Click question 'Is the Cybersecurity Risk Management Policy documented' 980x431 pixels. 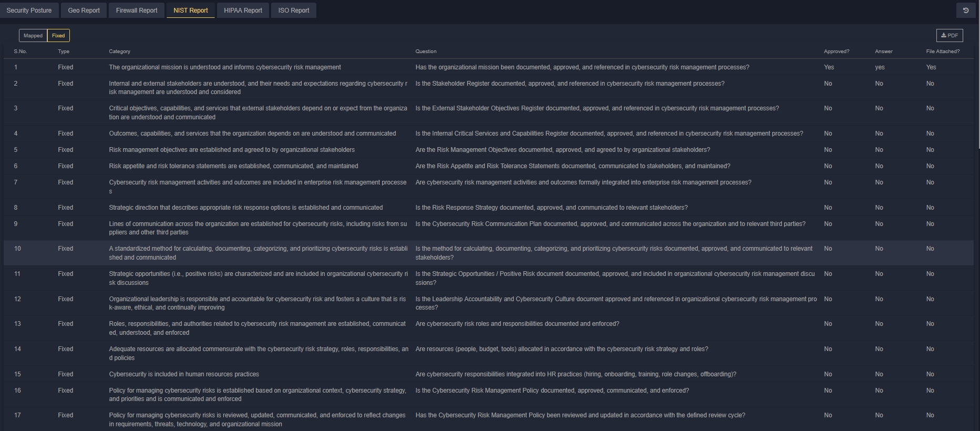(x=552, y=391)
